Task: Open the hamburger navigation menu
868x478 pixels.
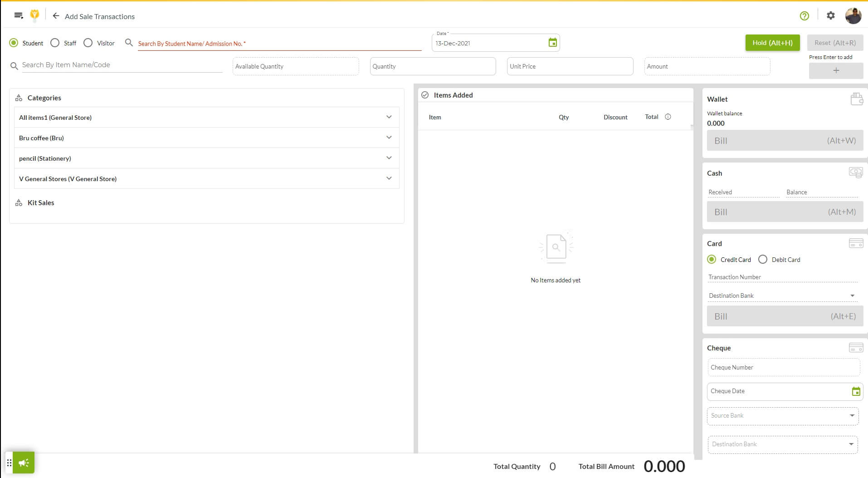Action: (x=19, y=16)
